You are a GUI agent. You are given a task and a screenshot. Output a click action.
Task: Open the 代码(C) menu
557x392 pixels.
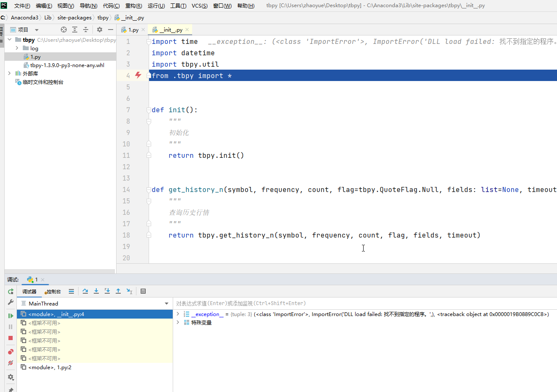[111, 5]
